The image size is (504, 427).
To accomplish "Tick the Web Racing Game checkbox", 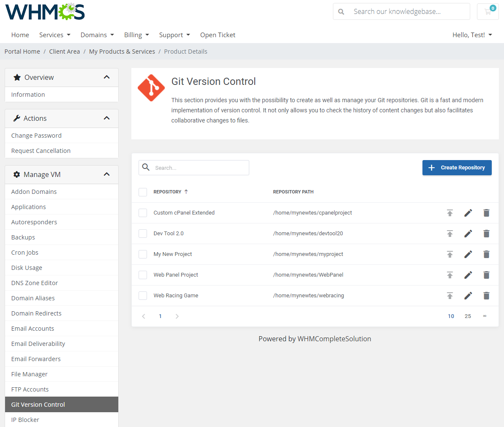I will click(143, 296).
